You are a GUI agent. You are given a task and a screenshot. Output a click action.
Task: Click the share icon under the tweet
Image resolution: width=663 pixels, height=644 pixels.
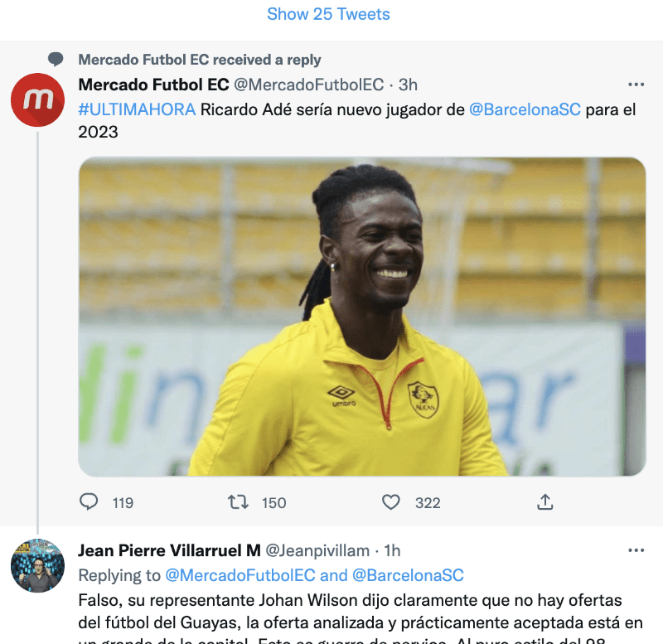click(x=545, y=502)
